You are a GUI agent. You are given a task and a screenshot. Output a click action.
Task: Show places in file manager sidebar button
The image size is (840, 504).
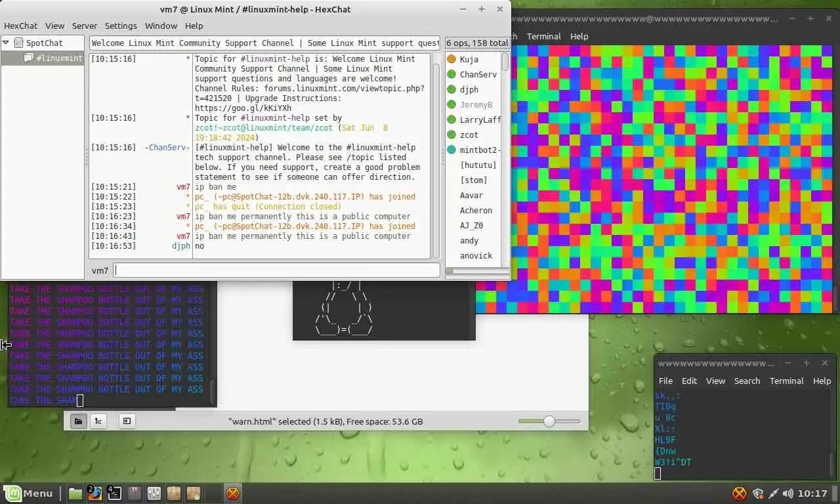[x=78, y=421]
